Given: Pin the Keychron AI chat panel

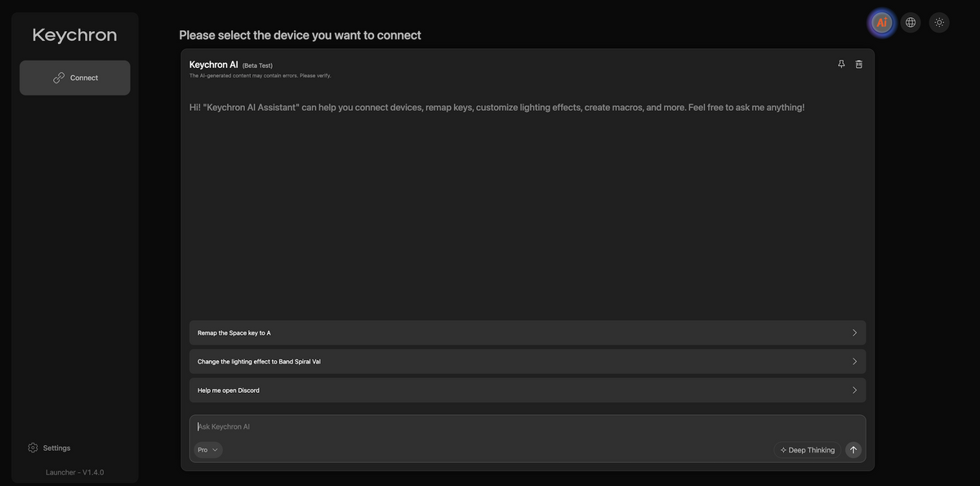Looking at the screenshot, I should tap(841, 64).
